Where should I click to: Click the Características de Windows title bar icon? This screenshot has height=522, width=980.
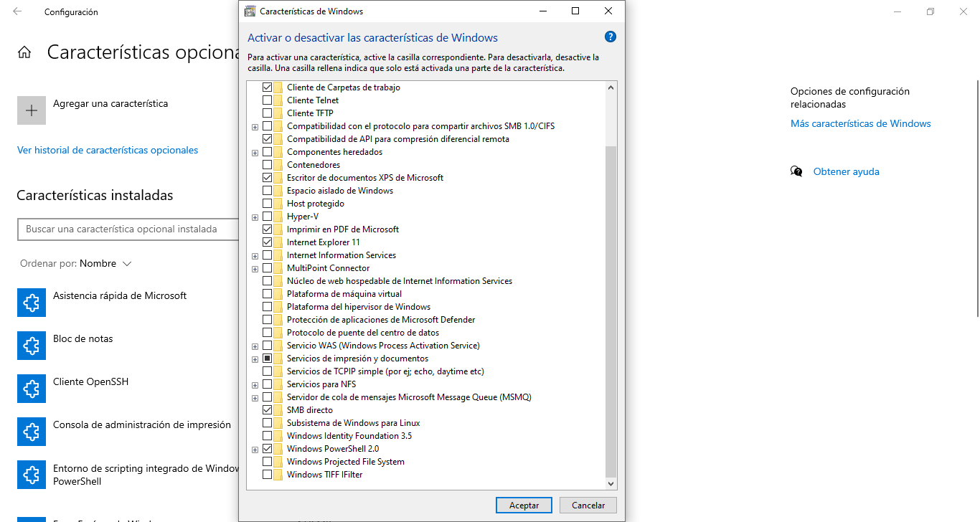pos(250,11)
